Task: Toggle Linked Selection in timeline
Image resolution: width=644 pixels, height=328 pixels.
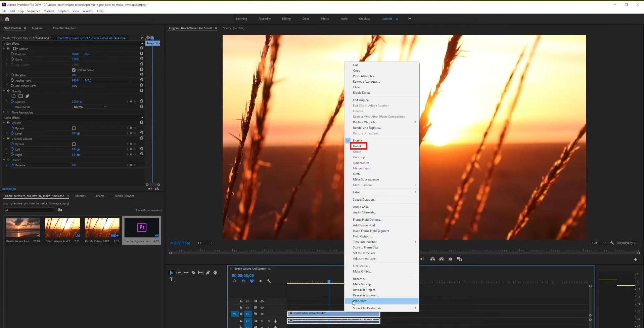Action: pyautogui.click(x=252, y=281)
